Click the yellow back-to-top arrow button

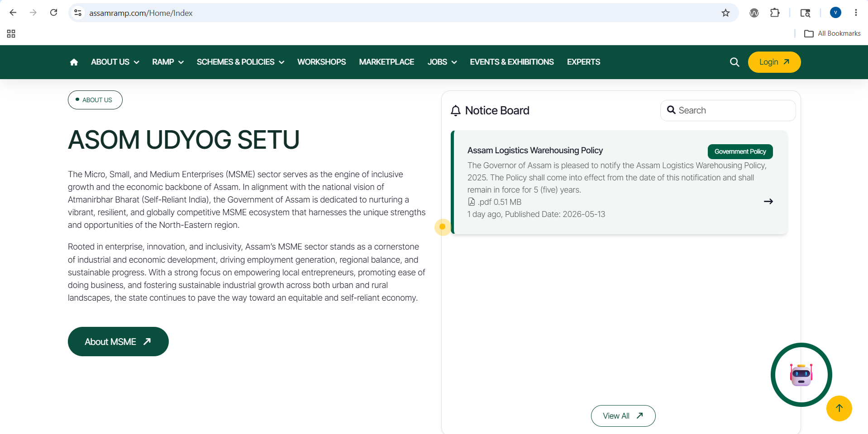pos(839,408)
